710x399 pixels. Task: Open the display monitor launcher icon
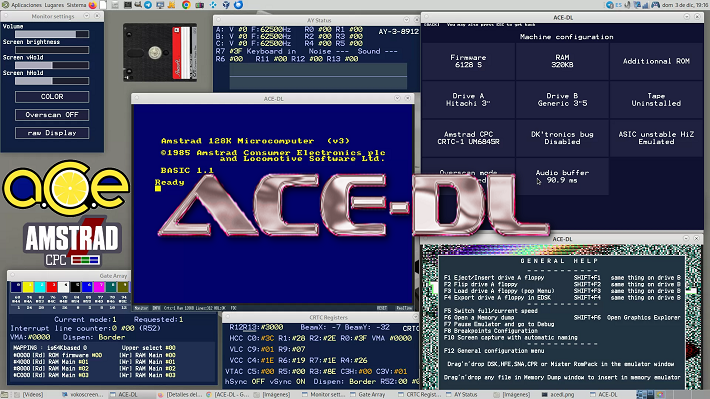160,5
